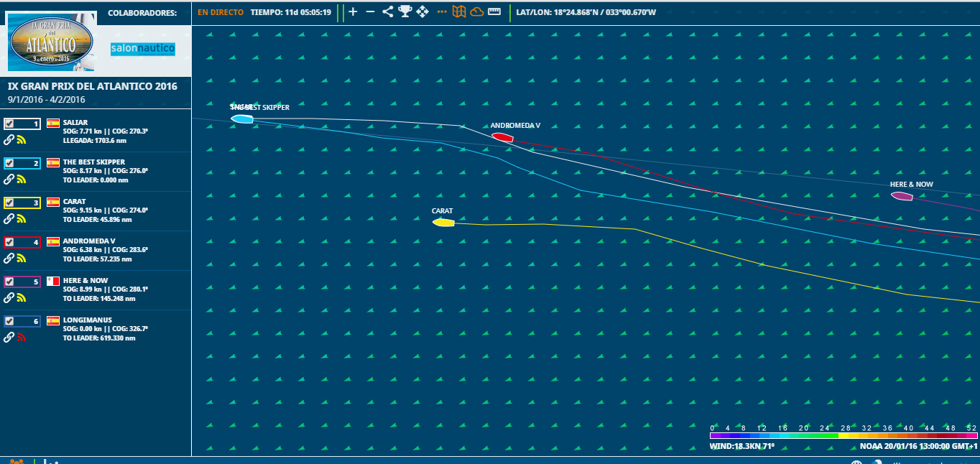Image resolution: width=980 pixels, height=464 pixels.
Task: Uncheck the CARAT boat checkbox
Action: click(9, 203)
